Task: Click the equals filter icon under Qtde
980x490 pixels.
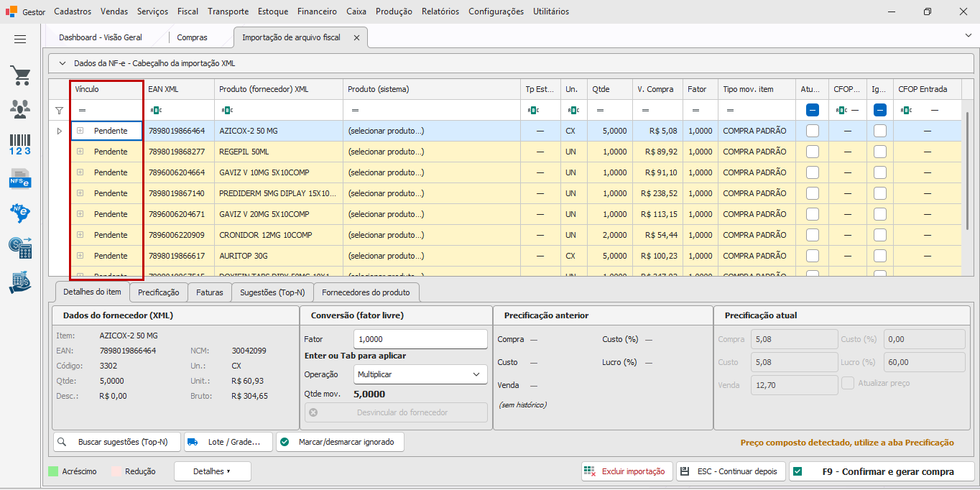Action: pyautogui.click(x=600, y=111)
